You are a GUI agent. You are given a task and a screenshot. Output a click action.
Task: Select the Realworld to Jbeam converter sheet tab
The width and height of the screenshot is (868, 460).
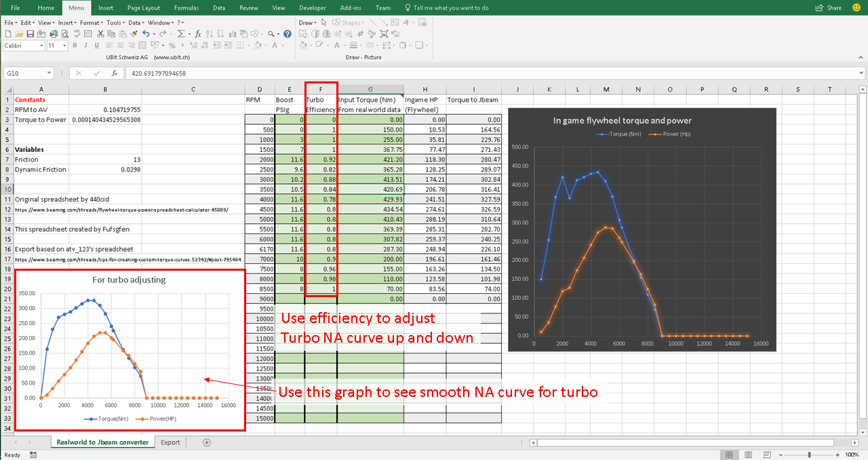102,442
